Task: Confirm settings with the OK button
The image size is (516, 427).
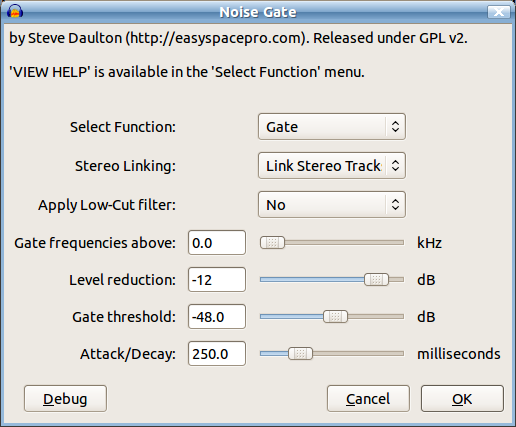Action: (x=462, y=399)
